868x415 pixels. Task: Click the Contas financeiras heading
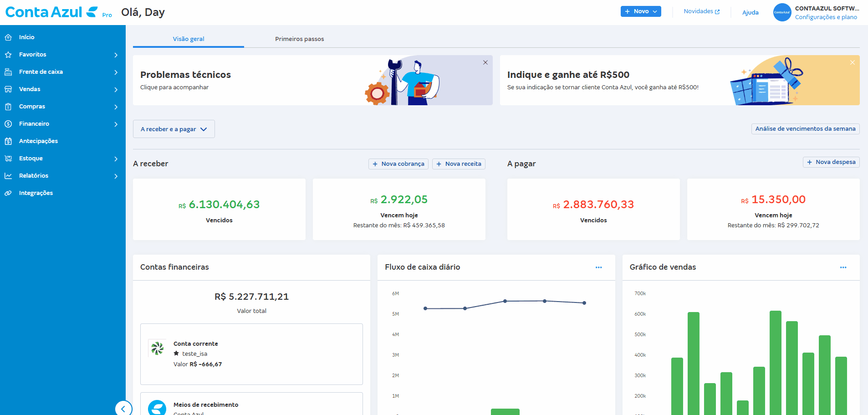(x=174, y=267)
